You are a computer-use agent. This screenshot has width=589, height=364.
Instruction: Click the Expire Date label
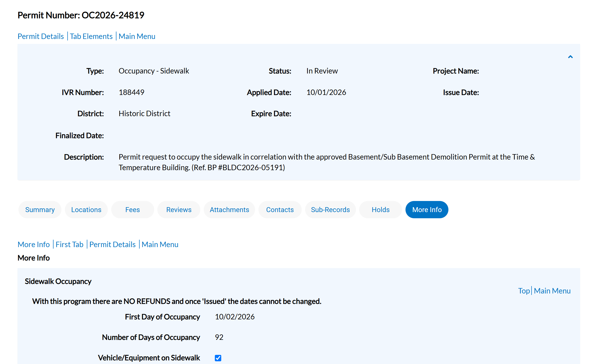(x=271, y=113)
